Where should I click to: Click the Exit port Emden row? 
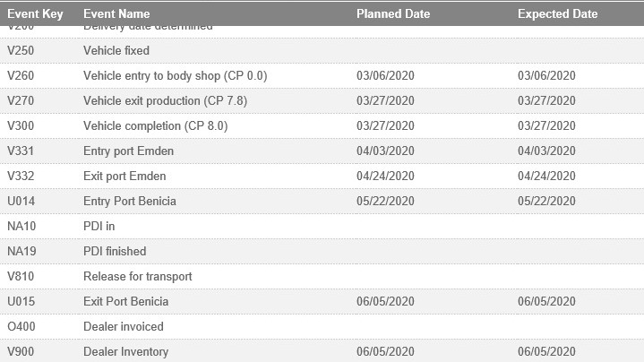point(125,177)
